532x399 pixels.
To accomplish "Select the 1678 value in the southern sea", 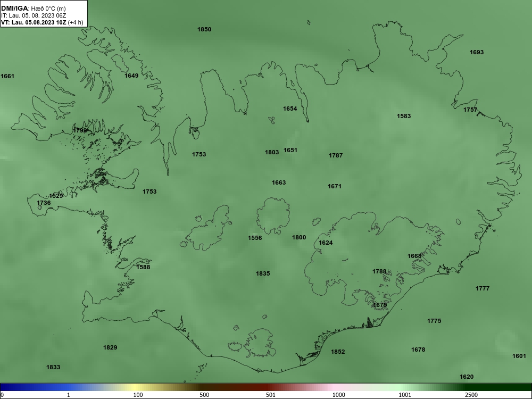I will pyautogui.click(x=418, y=350).
